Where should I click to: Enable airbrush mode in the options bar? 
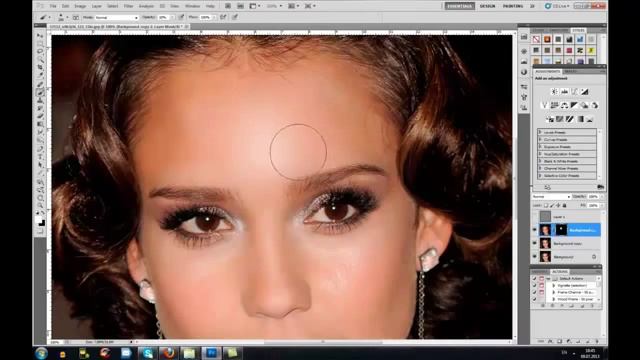(223, 17)
